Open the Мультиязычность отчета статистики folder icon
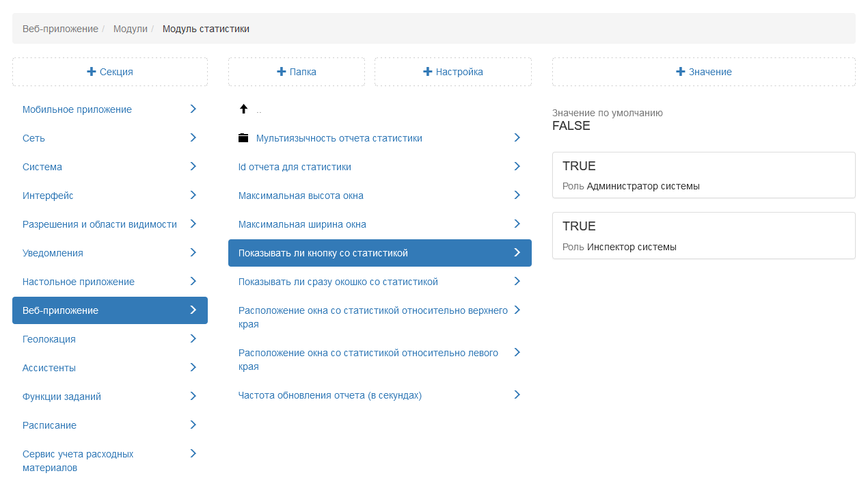Viewport: 868px width, 495px height. 243,138
